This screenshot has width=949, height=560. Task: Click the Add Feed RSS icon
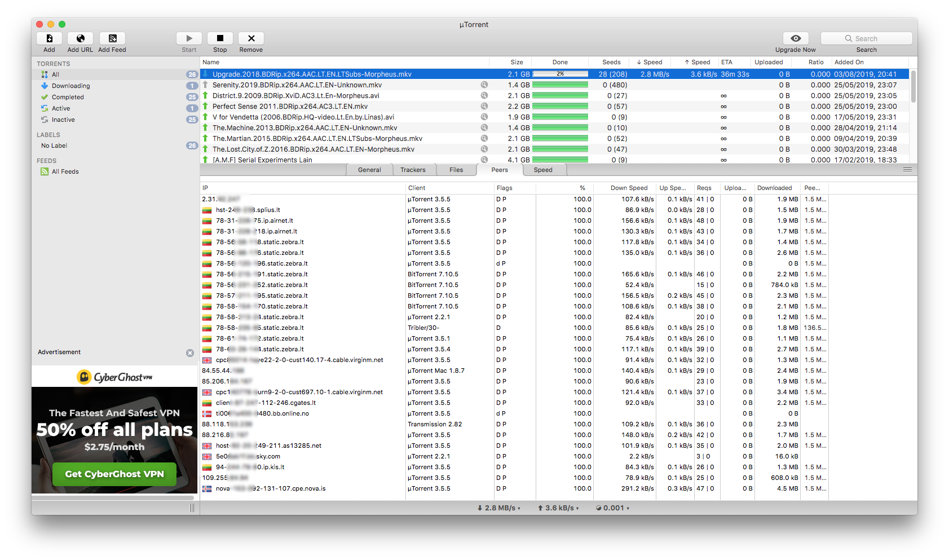coord(112,38)
